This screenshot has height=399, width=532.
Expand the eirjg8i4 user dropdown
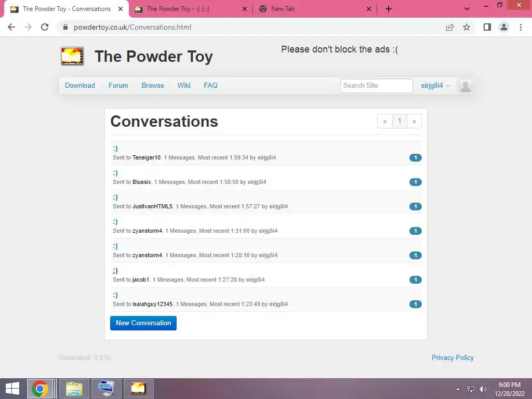(435, 86)
